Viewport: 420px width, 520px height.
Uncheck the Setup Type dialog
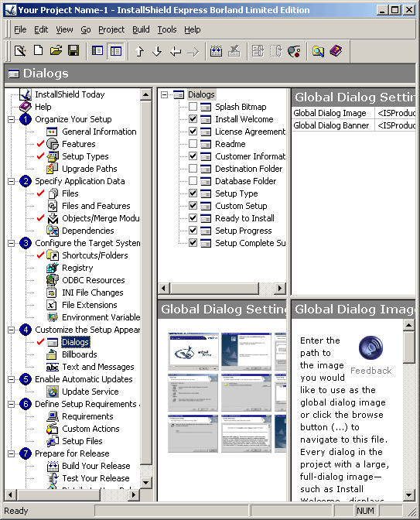click(x=193, y=193)
